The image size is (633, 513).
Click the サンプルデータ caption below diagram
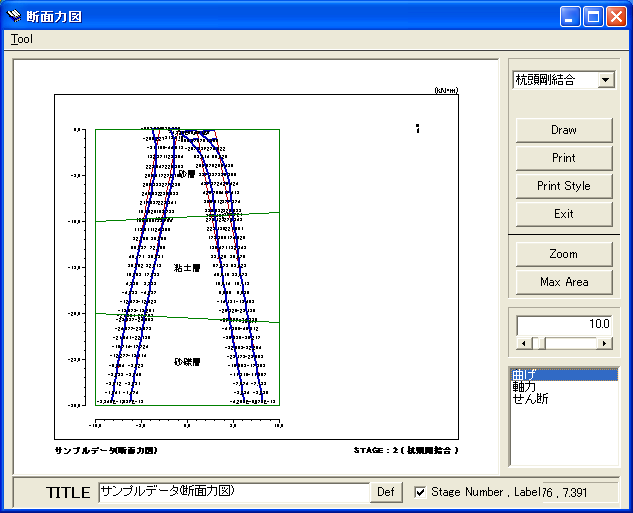point(106,450)
